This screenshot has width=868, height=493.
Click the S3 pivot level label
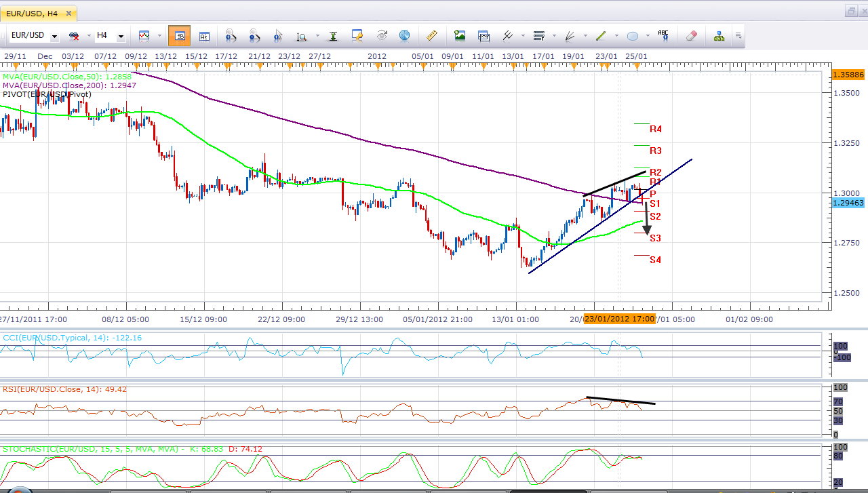coord(656,238)
